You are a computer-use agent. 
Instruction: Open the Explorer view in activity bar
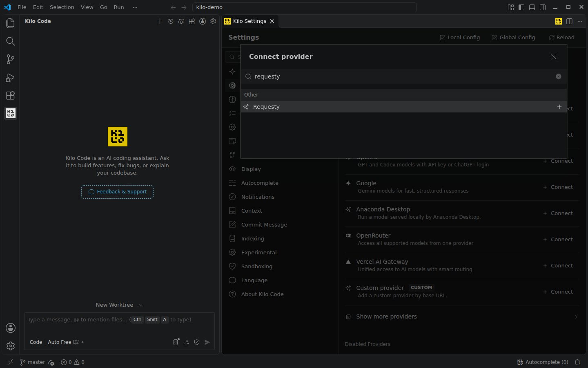point(11,23)
